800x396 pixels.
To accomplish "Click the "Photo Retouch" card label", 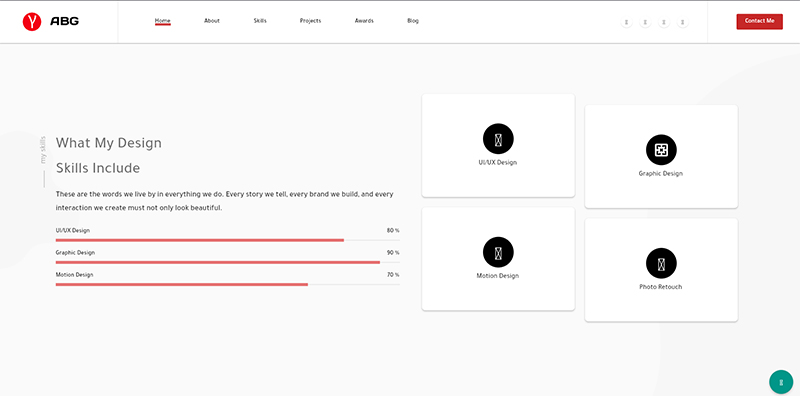I will [661, 287].
